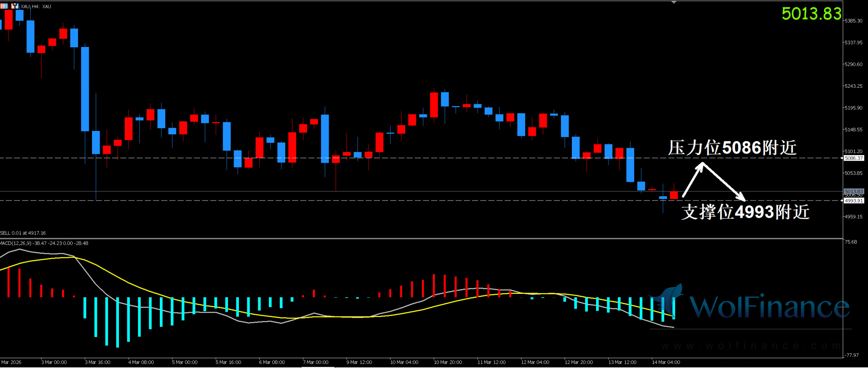Select the 支撑位4993附近 text annotation
Viewport: 868px width, 368px height.
tap(745, 212)
